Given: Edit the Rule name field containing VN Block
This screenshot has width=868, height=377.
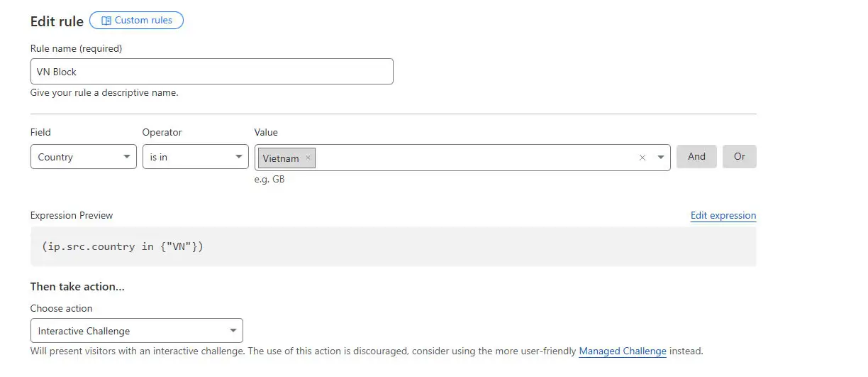Looking at the screenshot, I should [x=211, y=72].
